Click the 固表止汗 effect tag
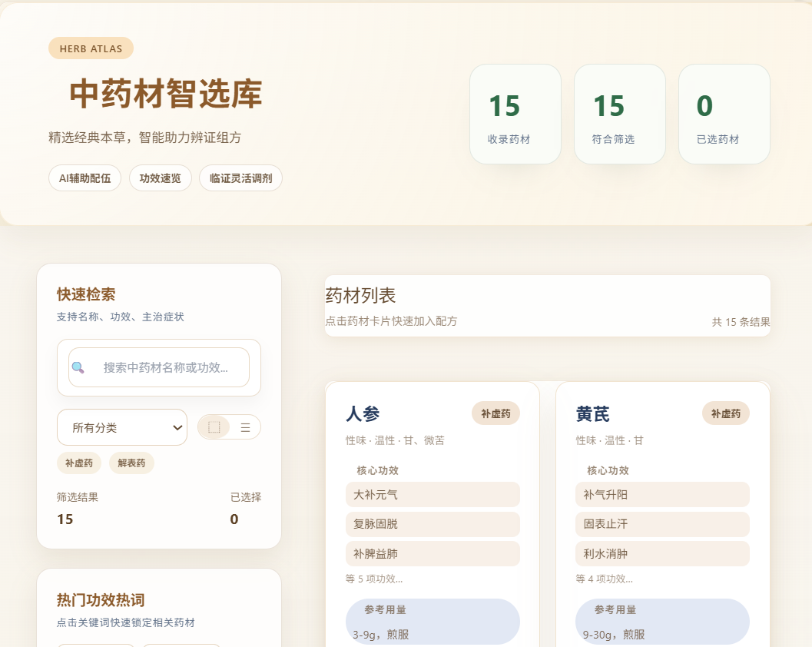 click(x=662, y=524)
